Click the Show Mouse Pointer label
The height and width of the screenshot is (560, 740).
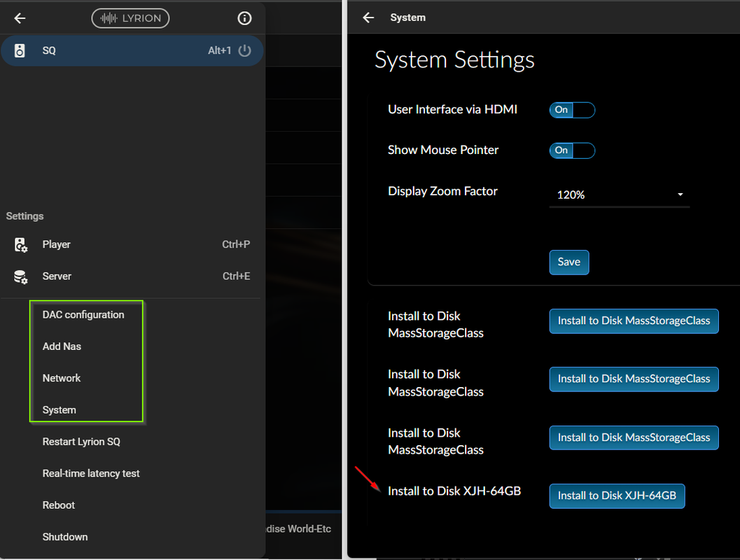[443, 150]
